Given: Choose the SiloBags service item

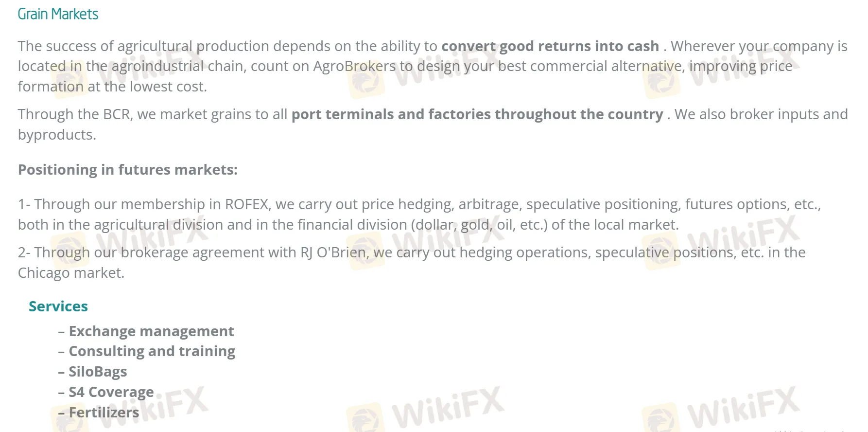Looking at the screenshot, I should click(x=98, y=372).
